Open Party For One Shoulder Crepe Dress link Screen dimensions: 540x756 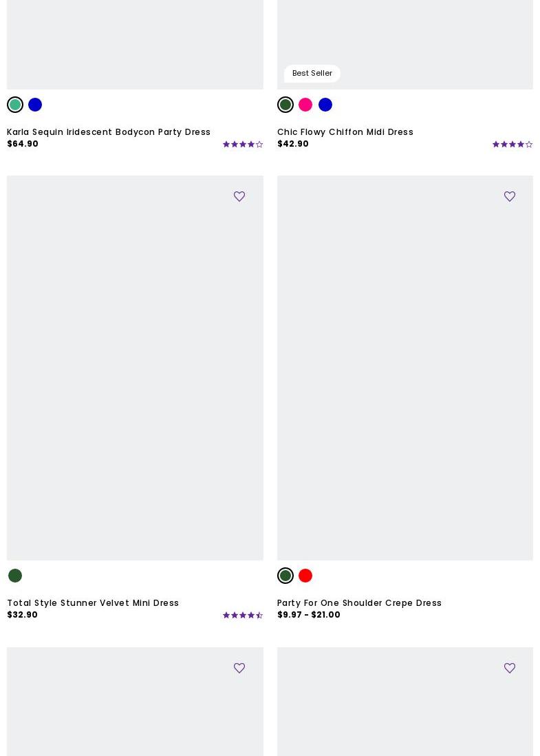coord(359,603)
